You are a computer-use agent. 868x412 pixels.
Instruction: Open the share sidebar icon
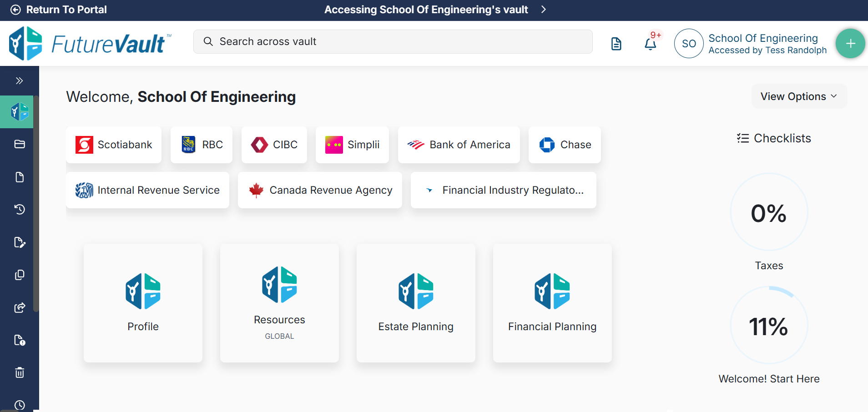click(20, 308)
